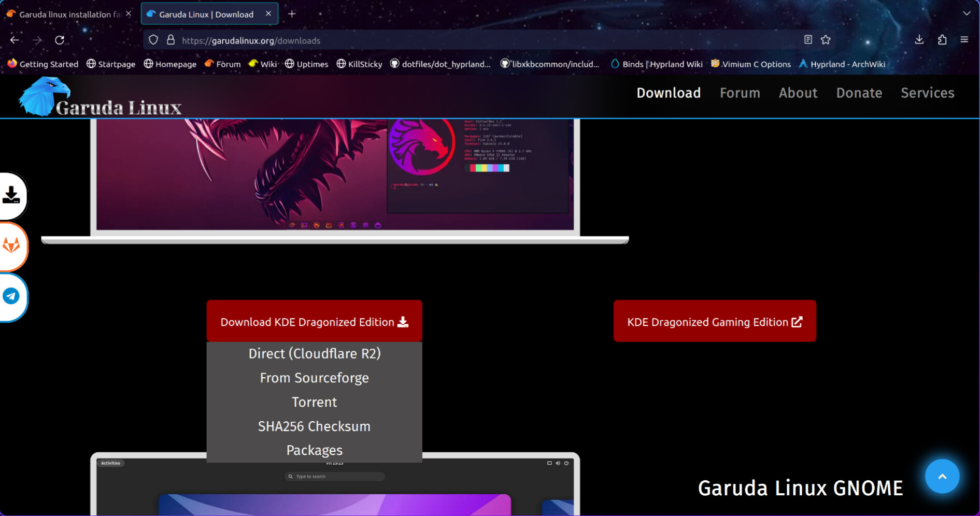Click the padlock site security icon
Screen dimensions: 980x516
tap(171, 40)
